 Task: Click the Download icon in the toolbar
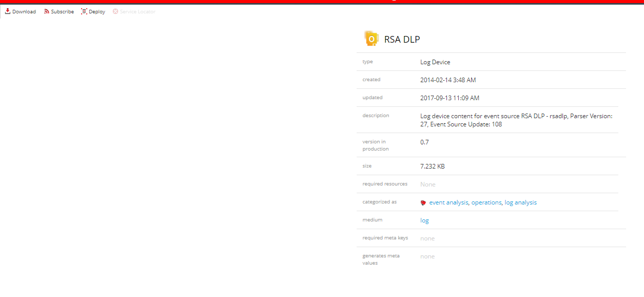point(8,11)
